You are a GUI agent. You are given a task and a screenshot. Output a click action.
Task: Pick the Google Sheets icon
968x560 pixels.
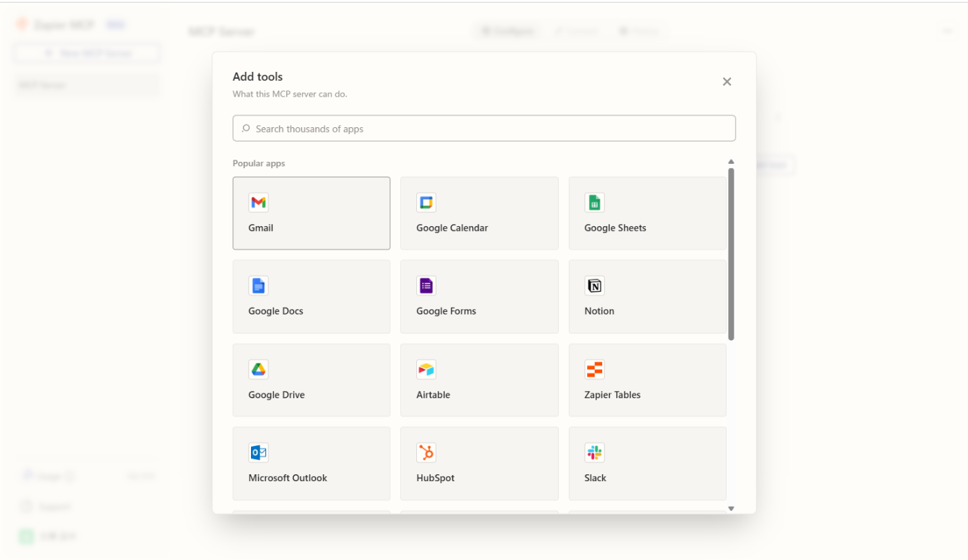595,203
